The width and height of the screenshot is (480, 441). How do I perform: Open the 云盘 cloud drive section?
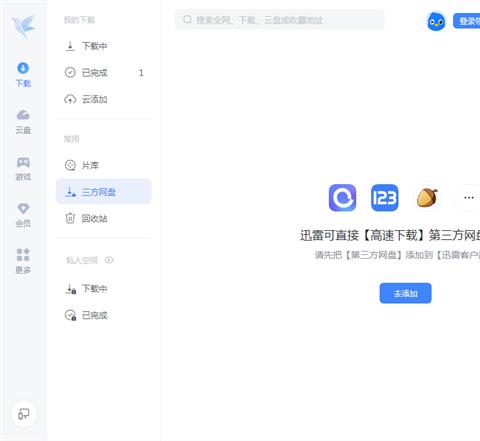pos(23,122)
